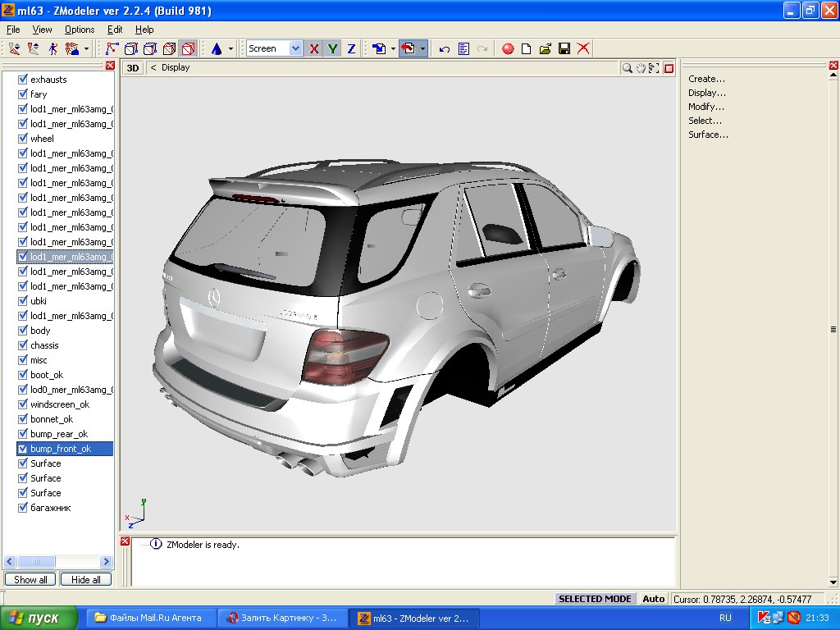Screen dimensions: 840x630
Task: Open dropdown beside the red arrow box icon
Action: click(x=422, y=48)
